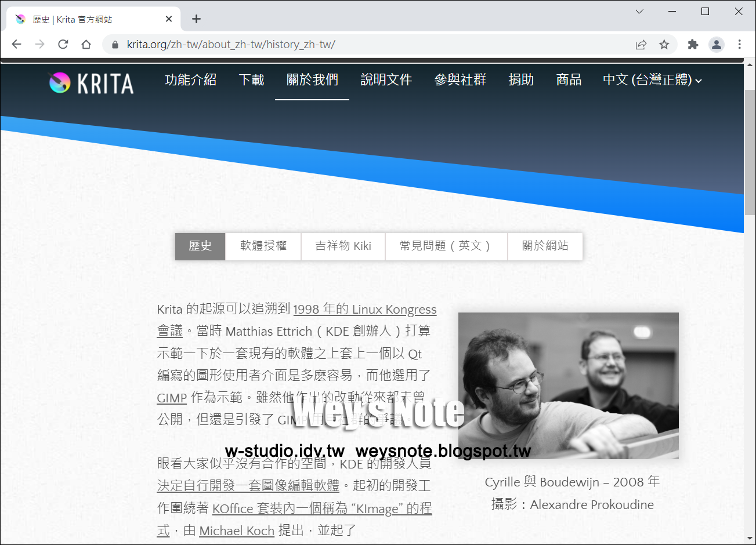Image resolution: width=756 pixels, height=545 pixels.
Task: Open the 商品 menu item
Action: [569, 80]
